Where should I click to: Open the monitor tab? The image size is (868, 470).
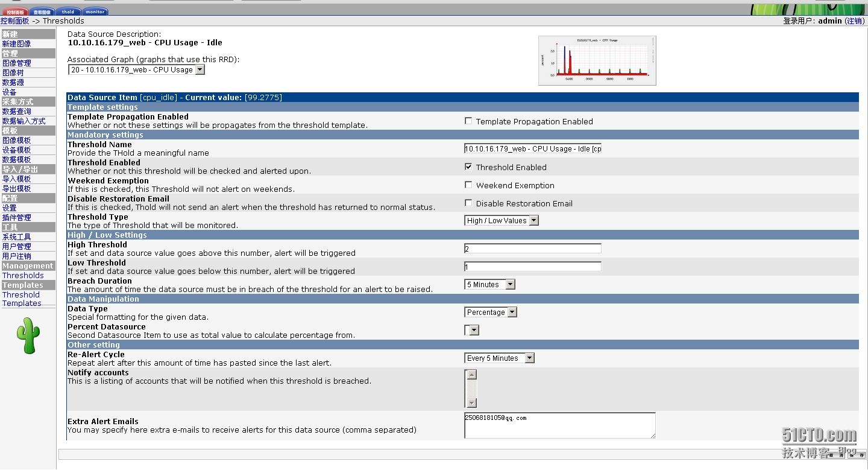pyautogui.click(x=95, y=11)
